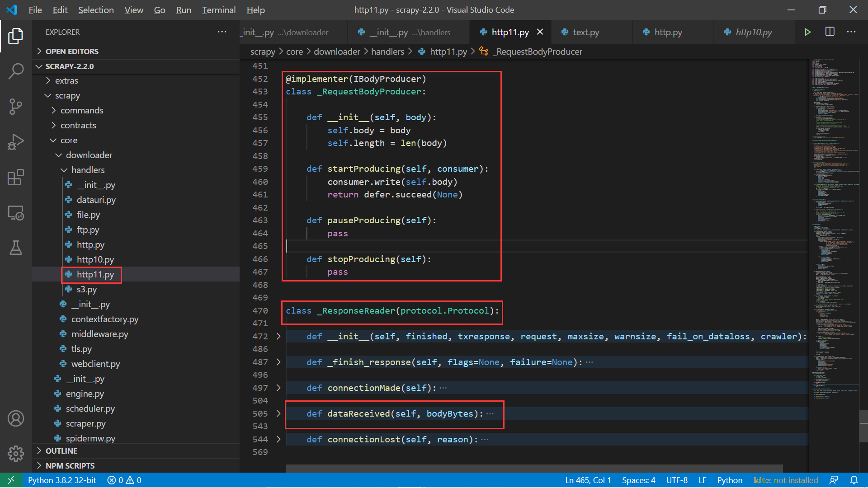
Task: Switch to the http.py tab
Action: click(x=673, y=32)
